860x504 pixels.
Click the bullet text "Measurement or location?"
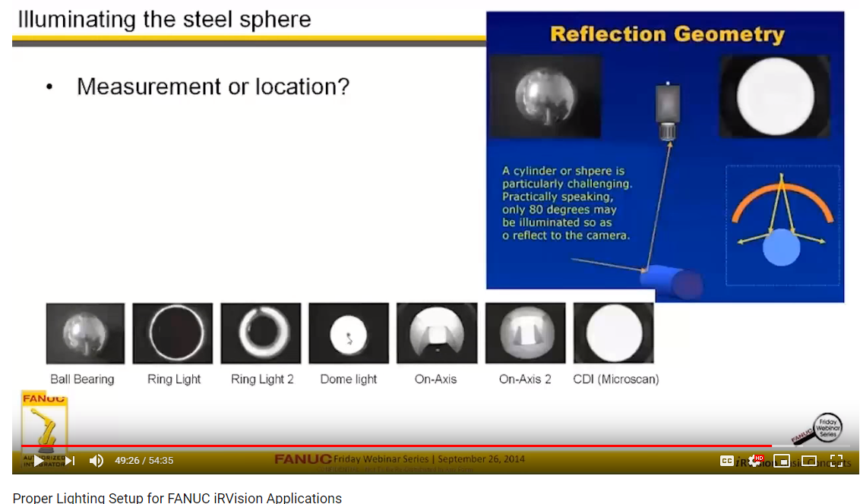213,87
